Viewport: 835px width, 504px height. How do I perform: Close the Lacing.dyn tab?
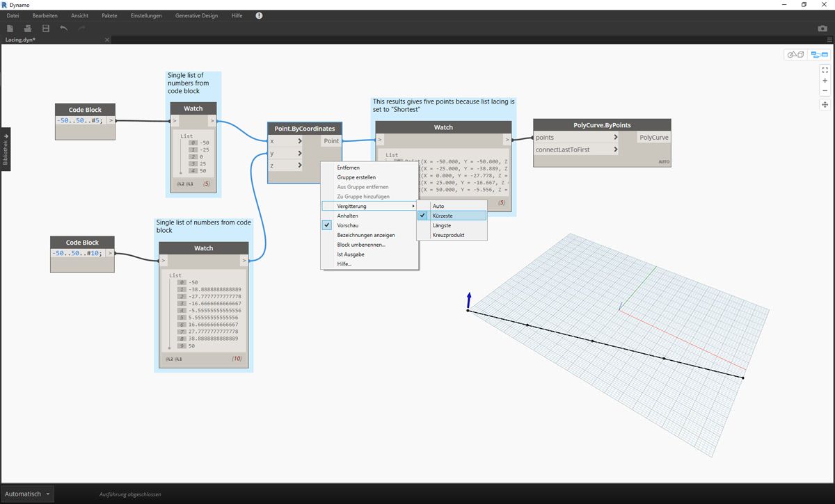[106, 40]
